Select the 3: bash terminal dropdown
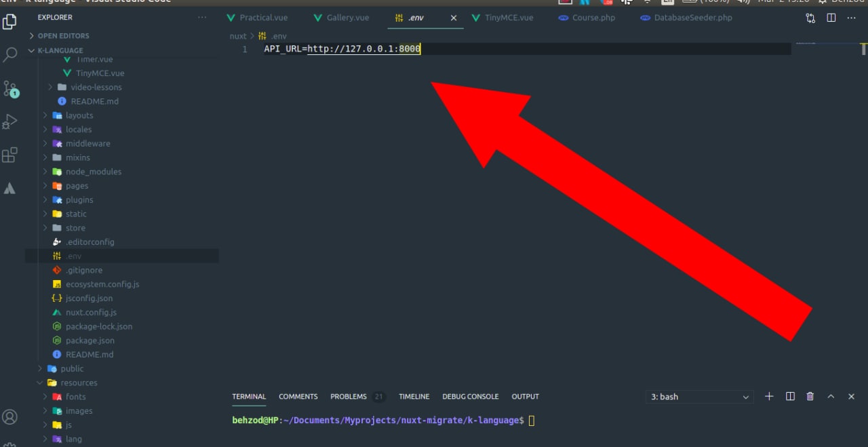Image resolution: width=868 pixels, height=447 pixels. click(700, 397)
